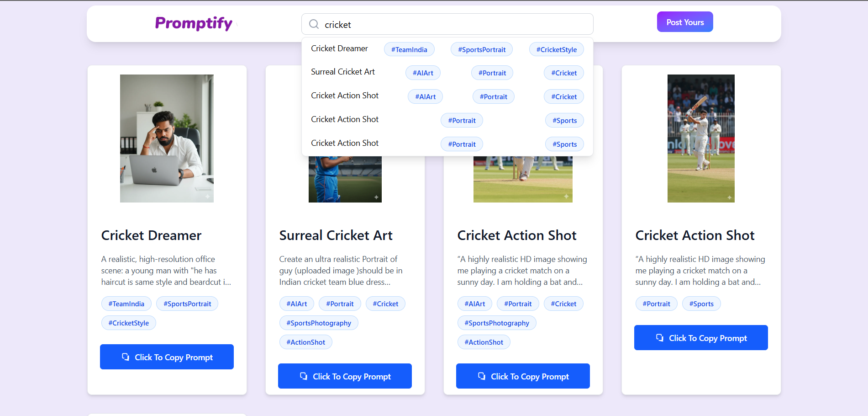868x416 pixels.
Task: Choose the first Cricket Action Shot suggestion
Action: pyautogui.click(x=345, y=96)
